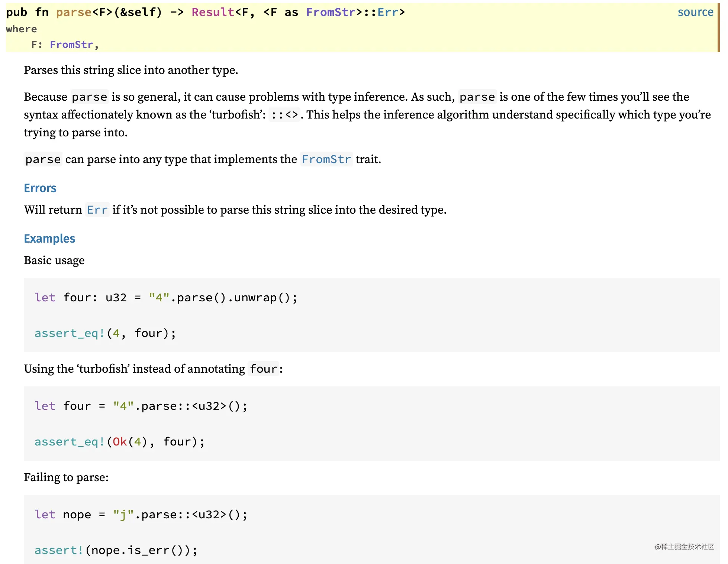This screenshot has height=564, width=728.
Task: Click the 'let four: u32' code line
Action: click(165, 298)
